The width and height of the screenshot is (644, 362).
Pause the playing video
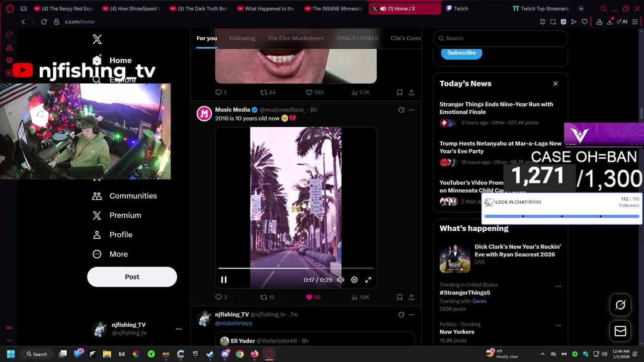[224, 280]
